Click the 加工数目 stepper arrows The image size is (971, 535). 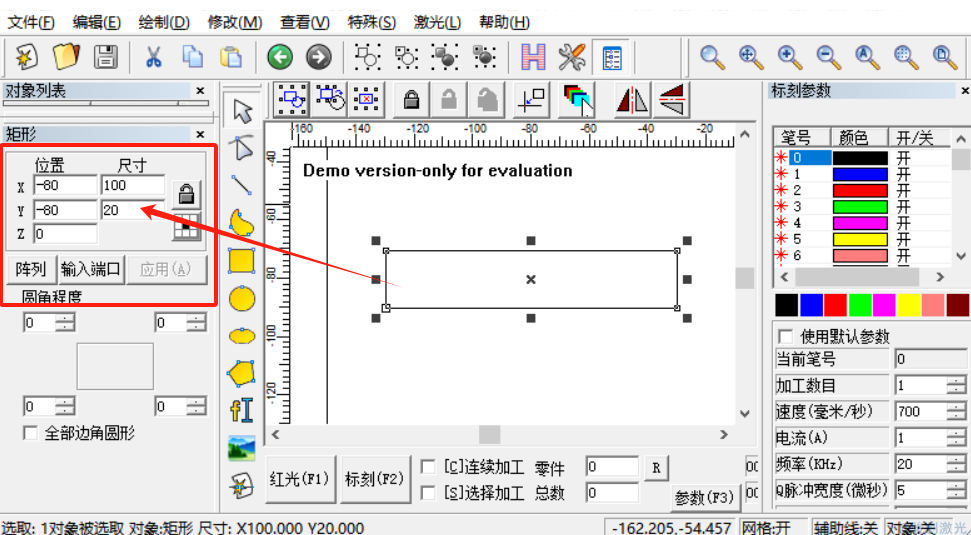click(x=956, y=385)
